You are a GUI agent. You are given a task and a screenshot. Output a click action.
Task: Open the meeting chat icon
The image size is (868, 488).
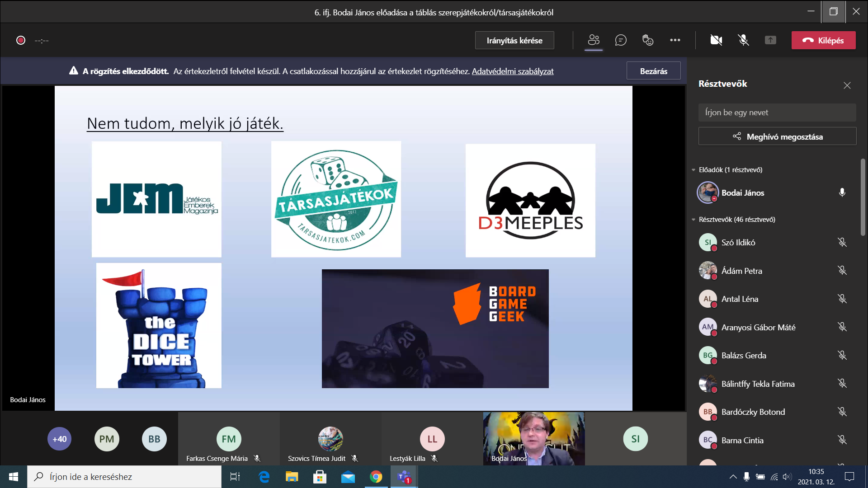(x=621, y=40)
